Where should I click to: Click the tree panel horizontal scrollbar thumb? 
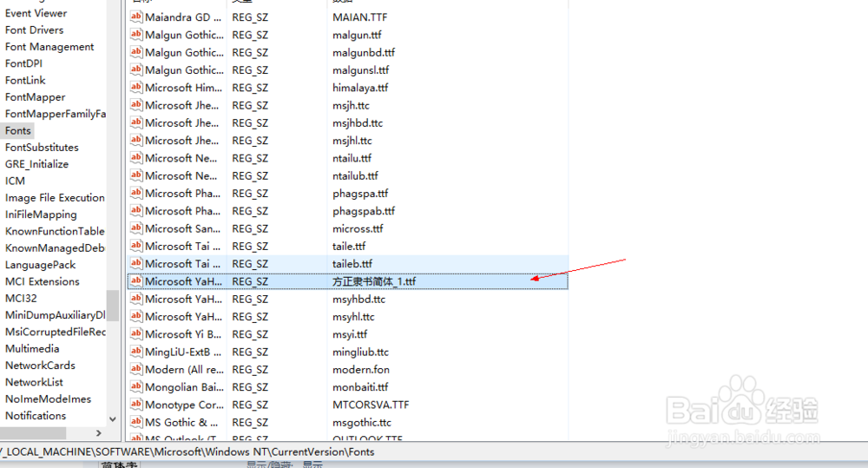coord(33,433)
